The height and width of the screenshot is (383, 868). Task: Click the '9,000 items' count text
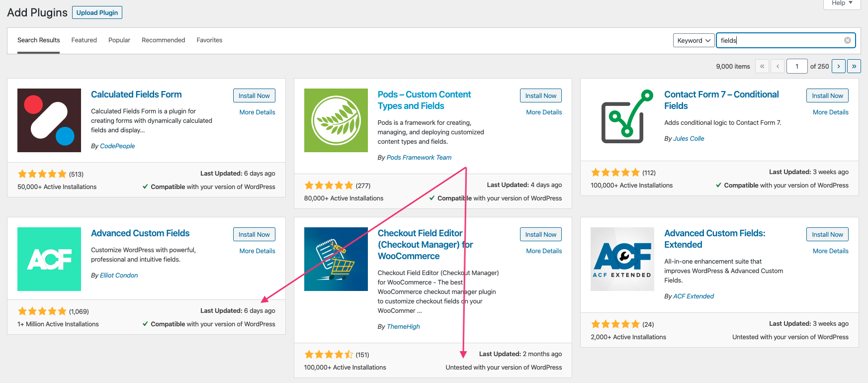(x=733, y=67)
